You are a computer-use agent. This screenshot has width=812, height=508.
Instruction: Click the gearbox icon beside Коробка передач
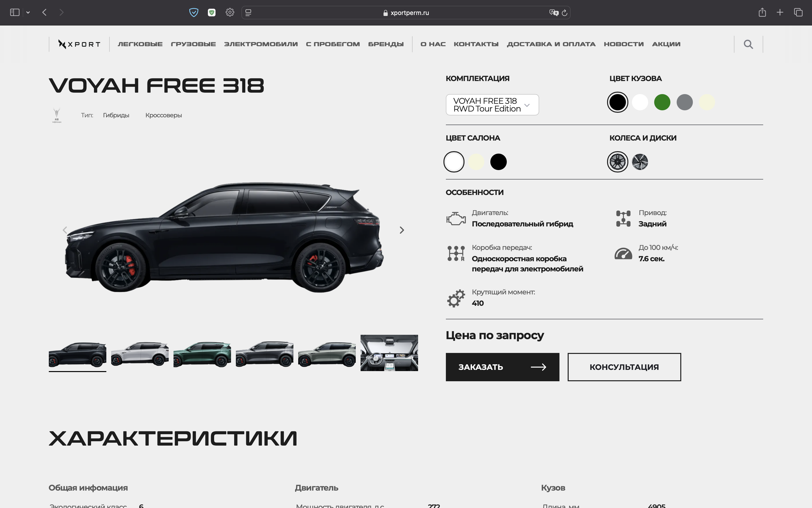tap(456, 253)
